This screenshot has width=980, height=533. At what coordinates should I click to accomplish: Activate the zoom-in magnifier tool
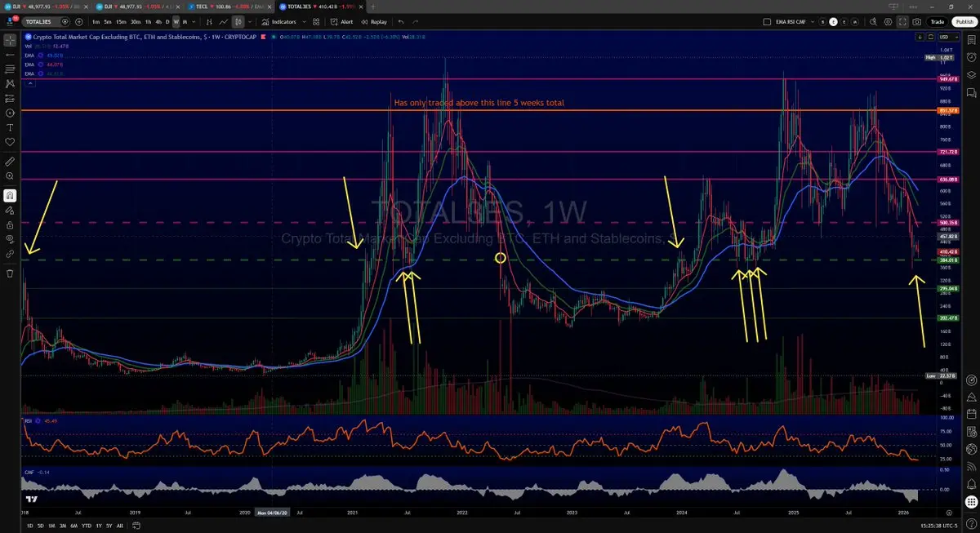[x=10, y=175]
